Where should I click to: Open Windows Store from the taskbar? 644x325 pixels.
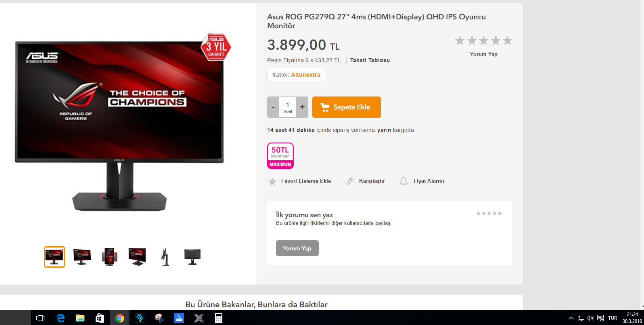coord(100,318)
